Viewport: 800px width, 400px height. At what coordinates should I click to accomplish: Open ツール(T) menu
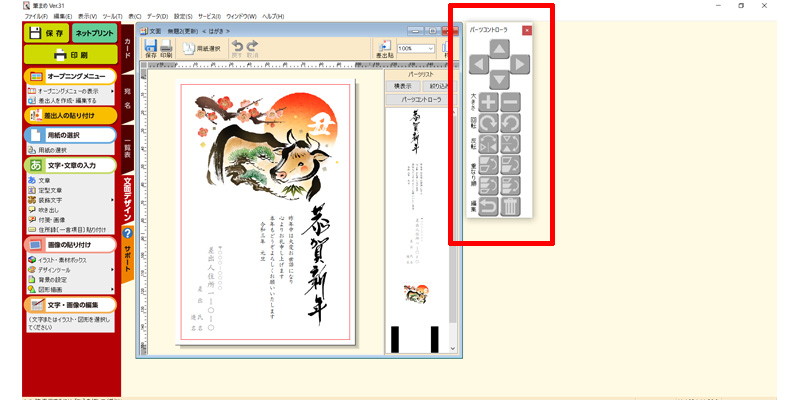pos(112,16)
